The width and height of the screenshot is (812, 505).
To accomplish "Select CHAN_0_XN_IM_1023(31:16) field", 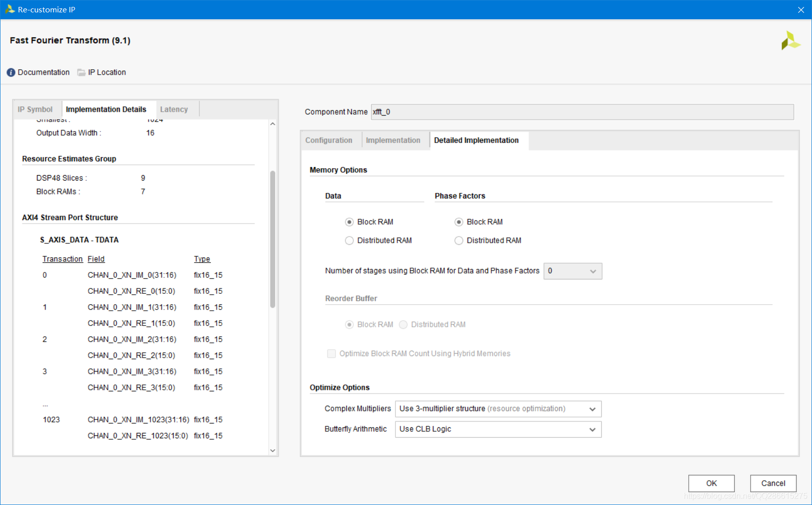I will [x=139, y=420].
